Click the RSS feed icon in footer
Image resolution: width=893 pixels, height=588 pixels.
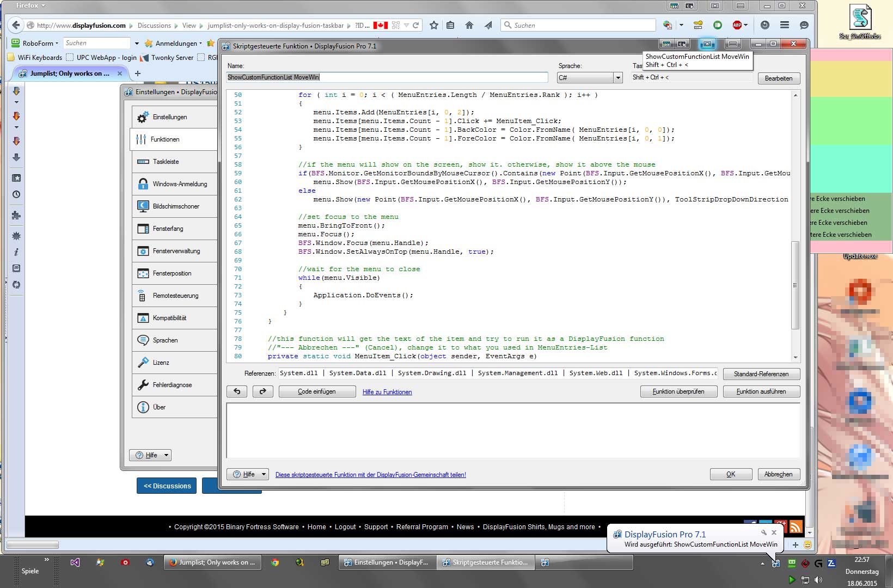[796, 526]
